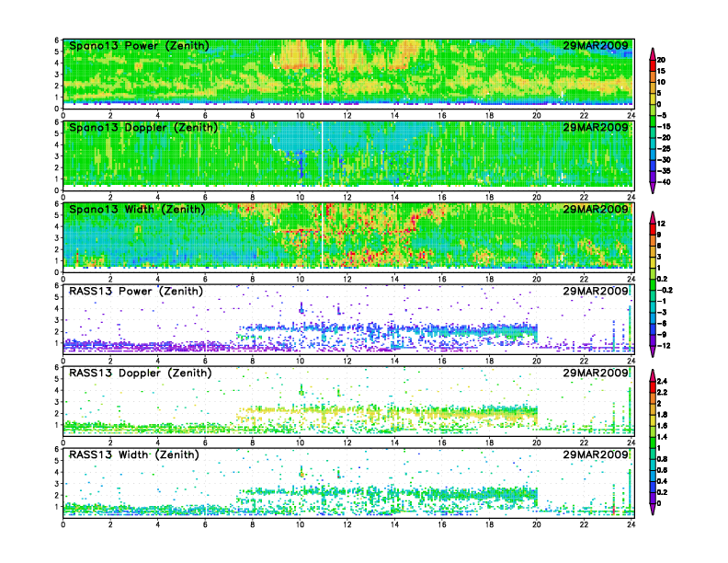The width and height of the screenshot is (728, 563).
Task: Click the red arrow atop the middle colorbar
Action: pyautogui.click(x=653, y=215)
